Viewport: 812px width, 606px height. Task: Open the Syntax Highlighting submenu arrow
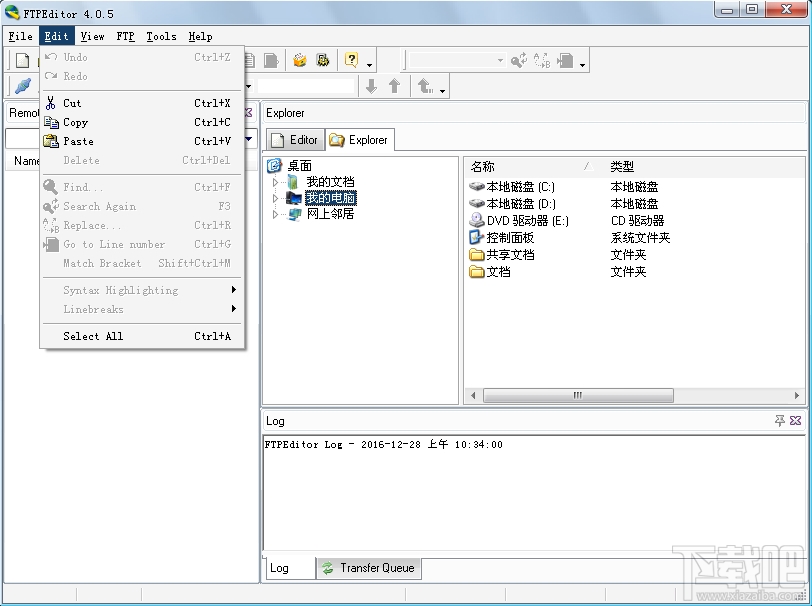pyautogui.click(x=234, y=290)
